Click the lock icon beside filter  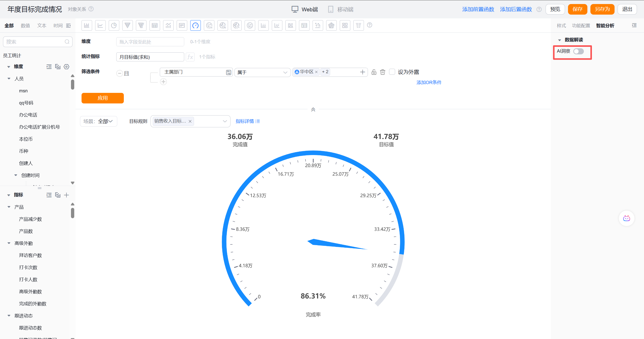(374, 72)
